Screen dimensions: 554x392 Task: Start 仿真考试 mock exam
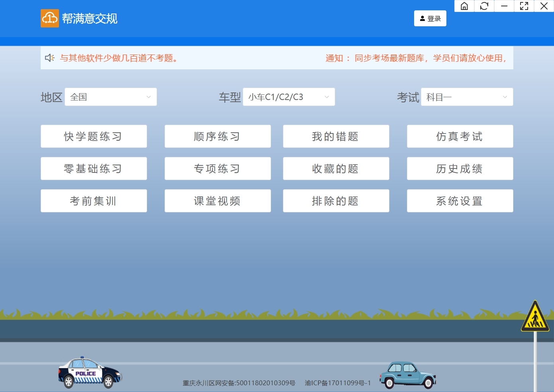pyautogui.click(x=460, y=136)
